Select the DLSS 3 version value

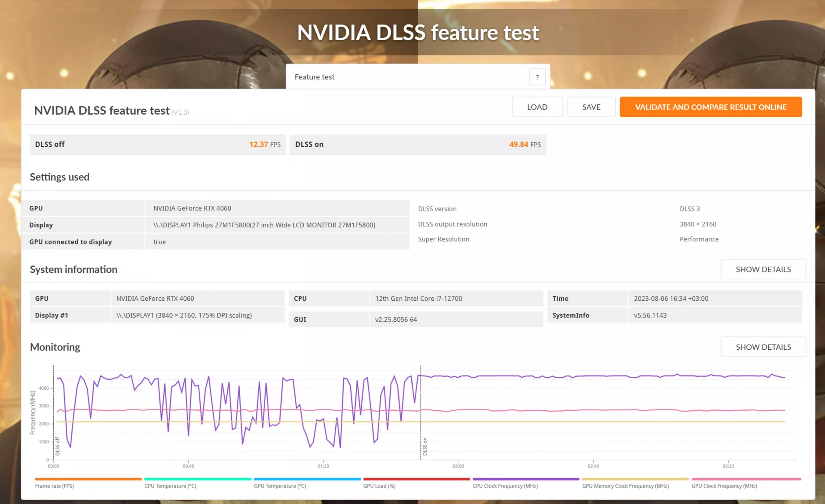(690, 209)
